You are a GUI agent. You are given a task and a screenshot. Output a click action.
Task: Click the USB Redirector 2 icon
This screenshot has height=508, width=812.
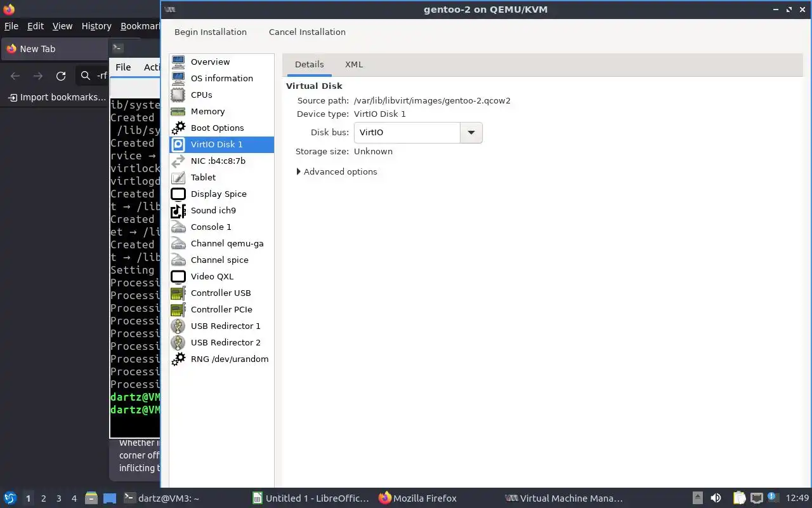pyautogui.click(x=178, y=342)
